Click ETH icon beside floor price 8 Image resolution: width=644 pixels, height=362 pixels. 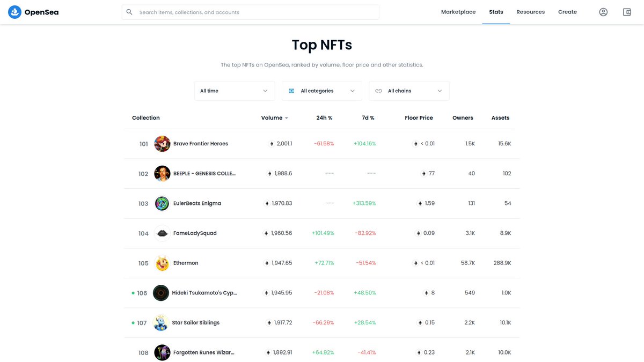pyautogui.click(x=427, y=293)
